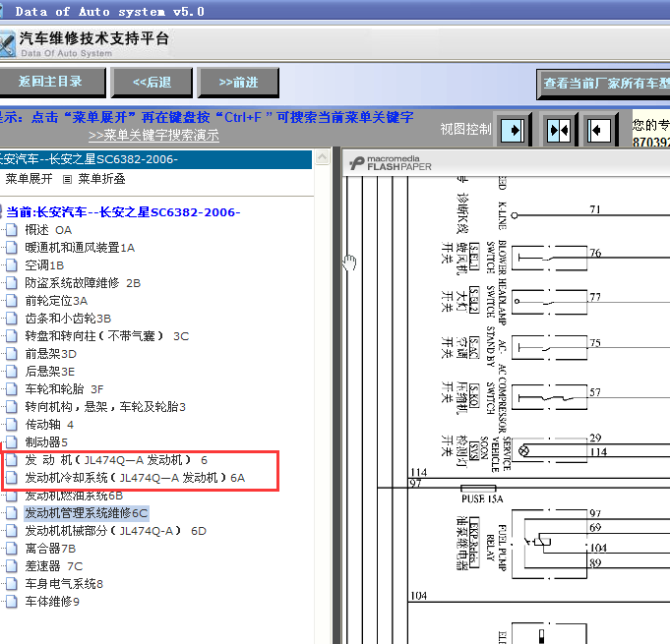Open 车轮和轮胎 3F item

tap(64, 389)
